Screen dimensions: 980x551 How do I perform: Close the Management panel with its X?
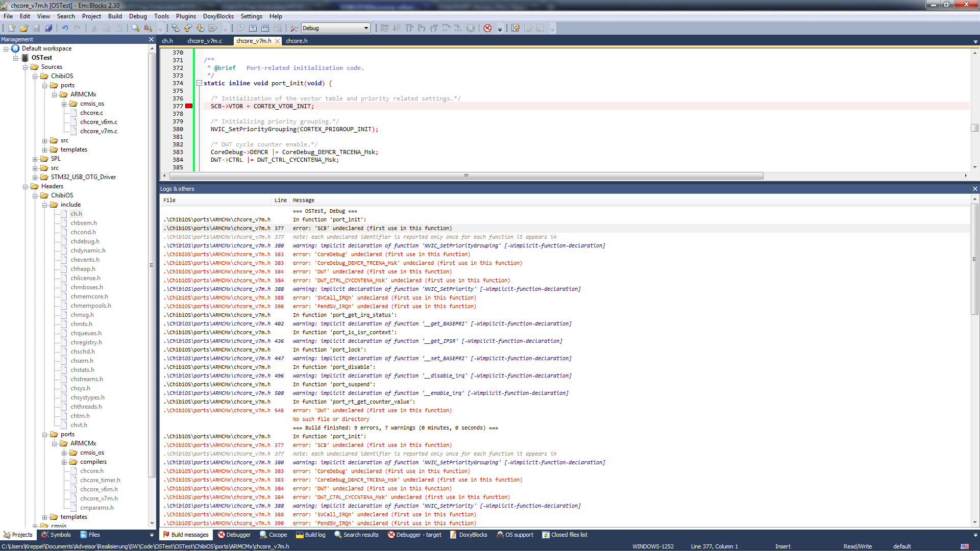tap(151, 39)
